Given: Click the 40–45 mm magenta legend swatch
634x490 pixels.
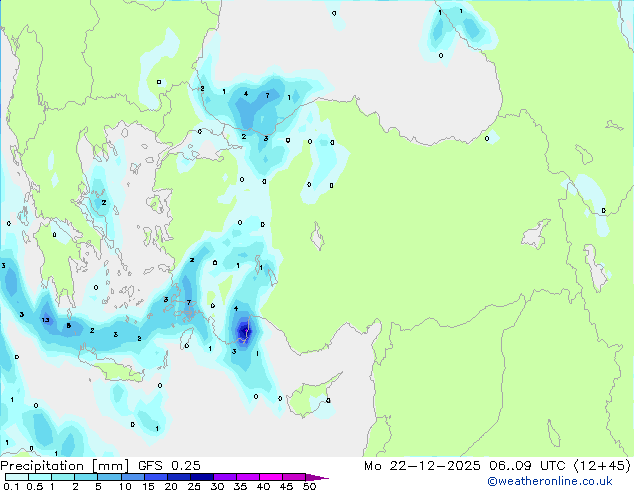Looking at the screenshot, I should click(x=271, y=477).
